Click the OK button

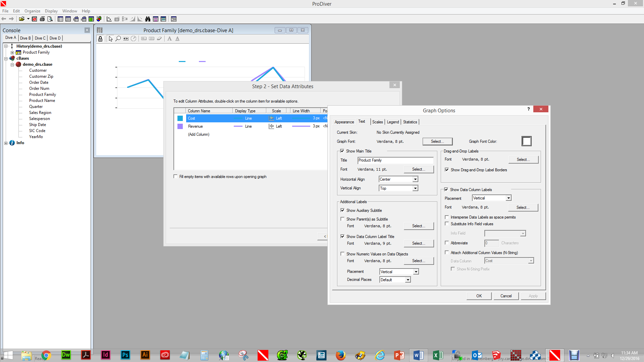[x=479, y=296]
